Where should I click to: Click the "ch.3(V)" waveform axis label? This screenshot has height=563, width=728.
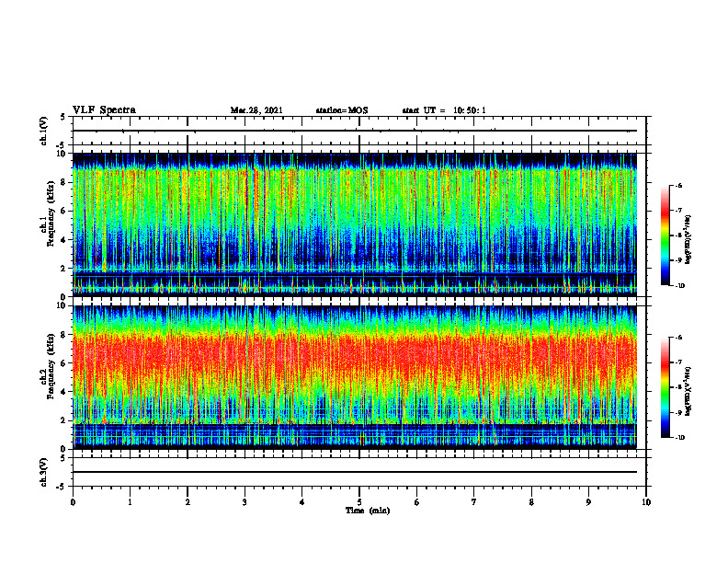pos(43,472)
